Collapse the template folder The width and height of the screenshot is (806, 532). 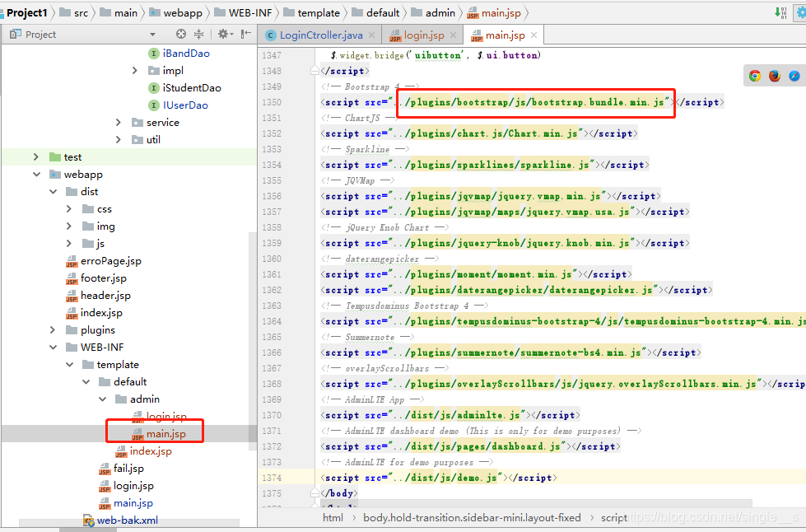coord(69,365)
